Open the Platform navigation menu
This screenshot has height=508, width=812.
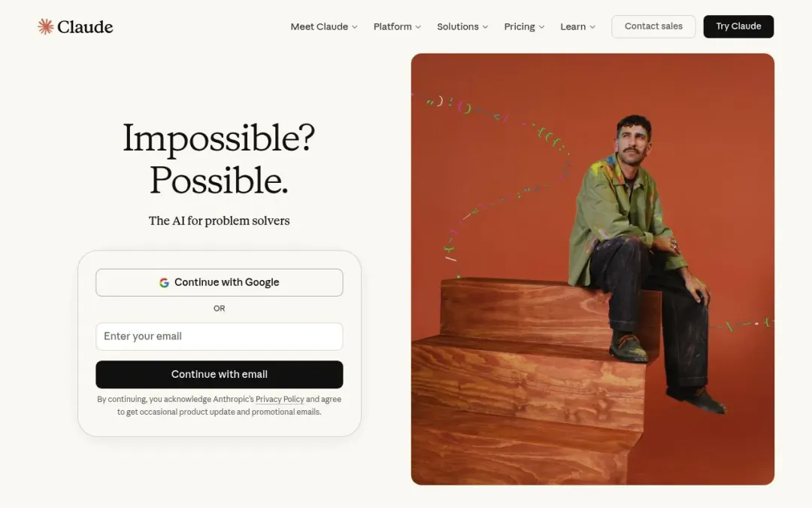pyautogui.click(x=392, y=26)
